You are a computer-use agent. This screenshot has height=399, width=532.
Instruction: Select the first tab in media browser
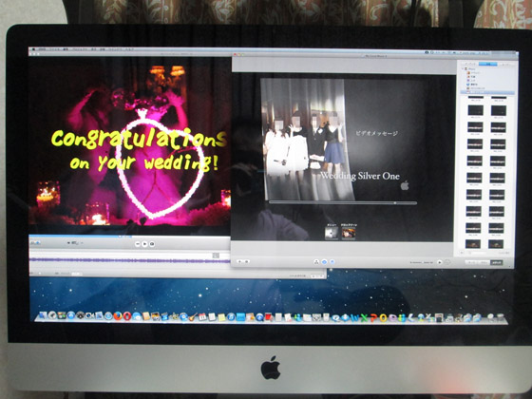pyautogui.click(x=470, y=64)
